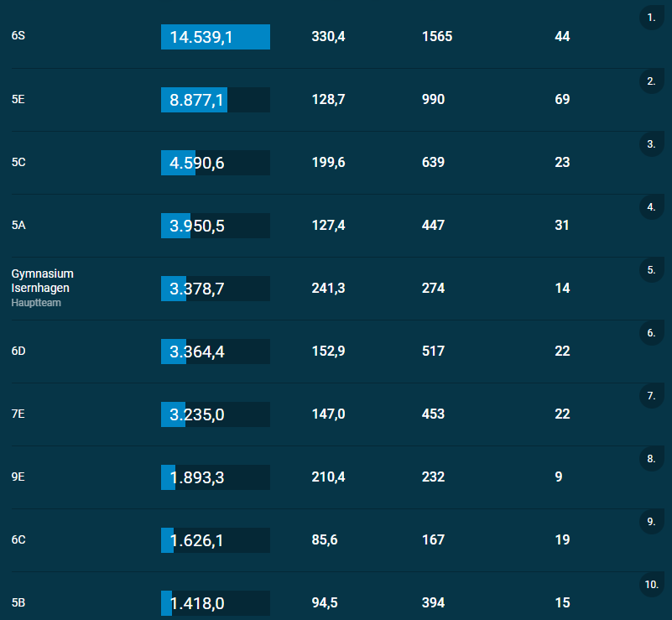This screenshot has width=672, height=620.
Task: Click the 3.950,5 kilometer bar
Action: pos(216,226)
